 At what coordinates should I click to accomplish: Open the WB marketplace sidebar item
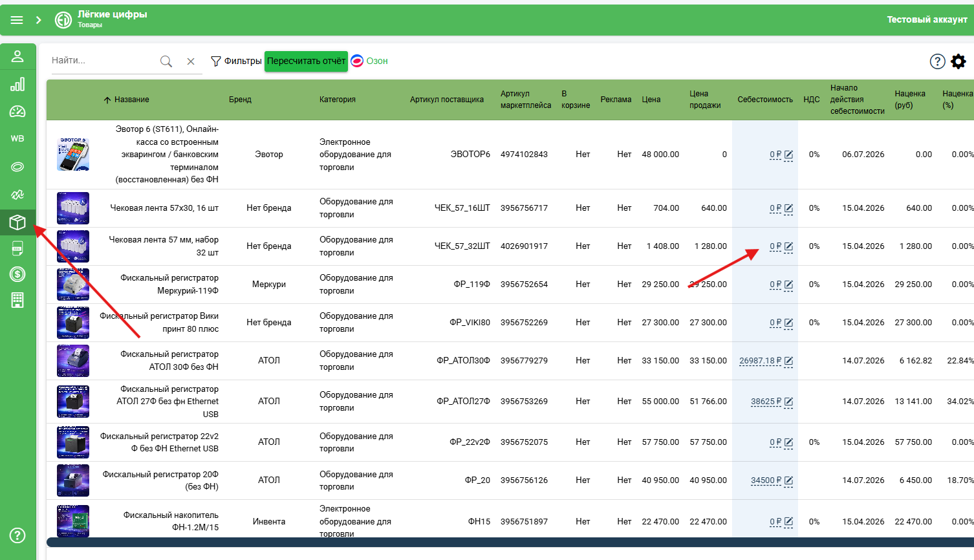(17, 138)
